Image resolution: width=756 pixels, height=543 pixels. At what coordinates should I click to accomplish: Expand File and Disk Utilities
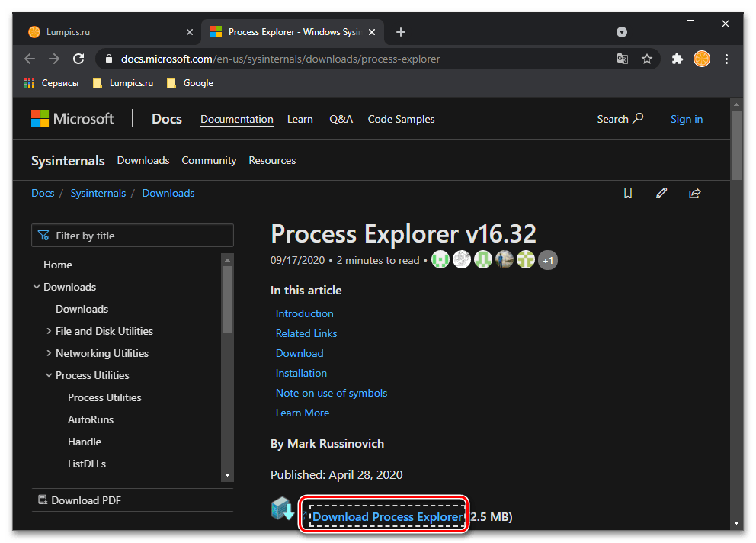click(x=49, y=331)
